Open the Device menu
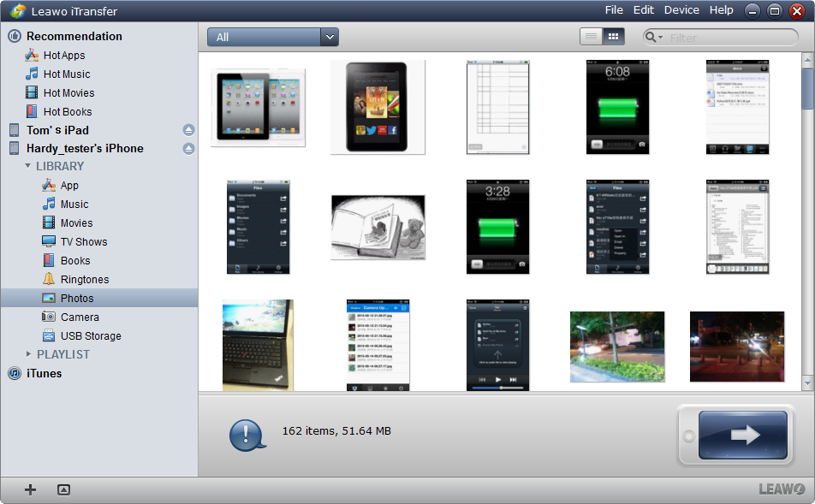 pyautogui.click(x=681, y=10)
